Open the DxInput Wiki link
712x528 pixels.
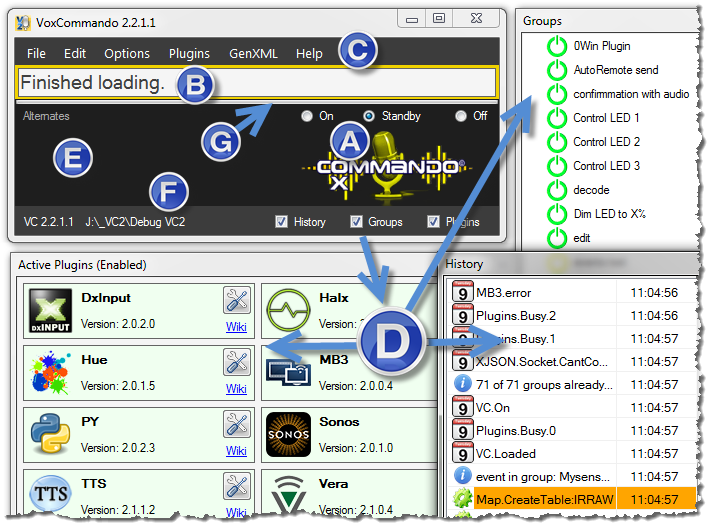[236, 327]
